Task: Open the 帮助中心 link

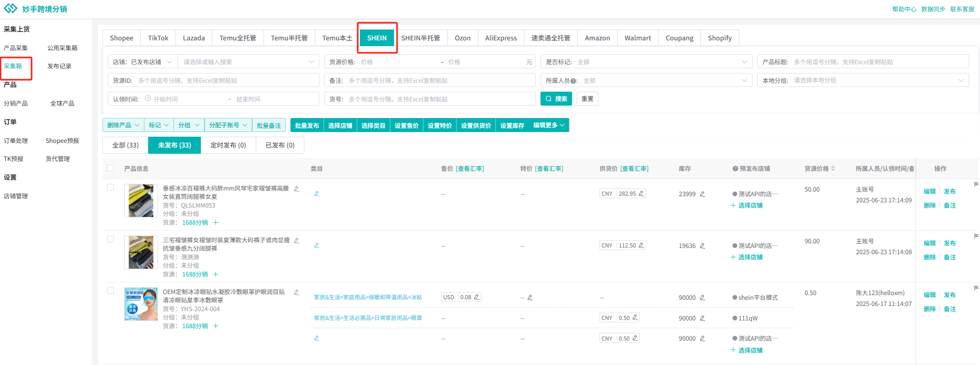Action: (904, 9)
